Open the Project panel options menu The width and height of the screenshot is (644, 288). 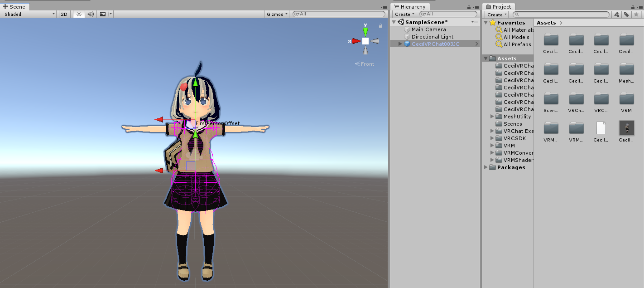click(639, 7)
